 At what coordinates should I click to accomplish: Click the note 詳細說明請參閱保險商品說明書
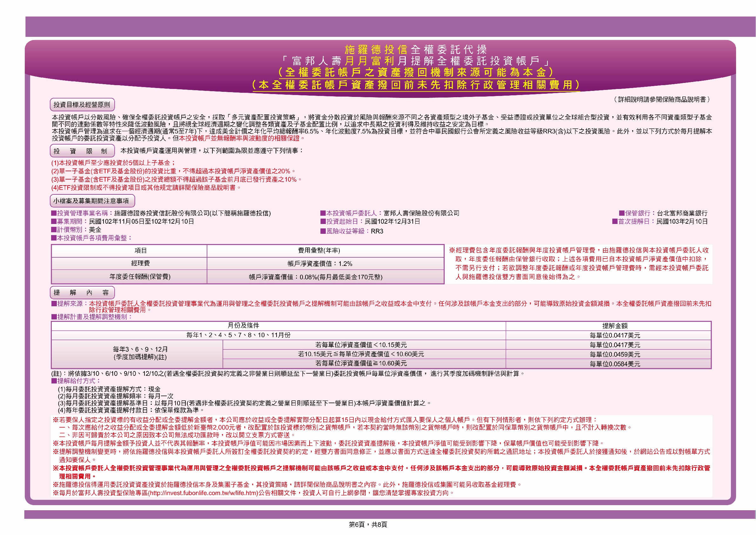click(662, 99)
